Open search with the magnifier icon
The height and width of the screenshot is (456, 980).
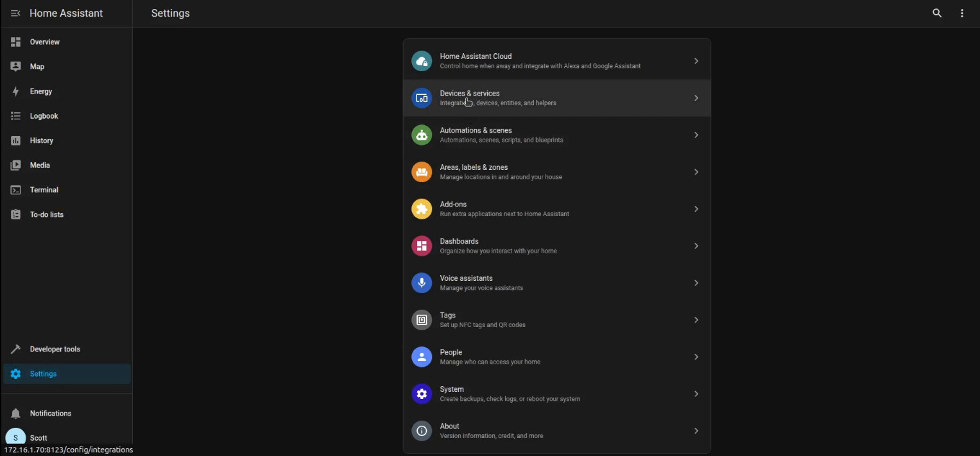point(937,13)
